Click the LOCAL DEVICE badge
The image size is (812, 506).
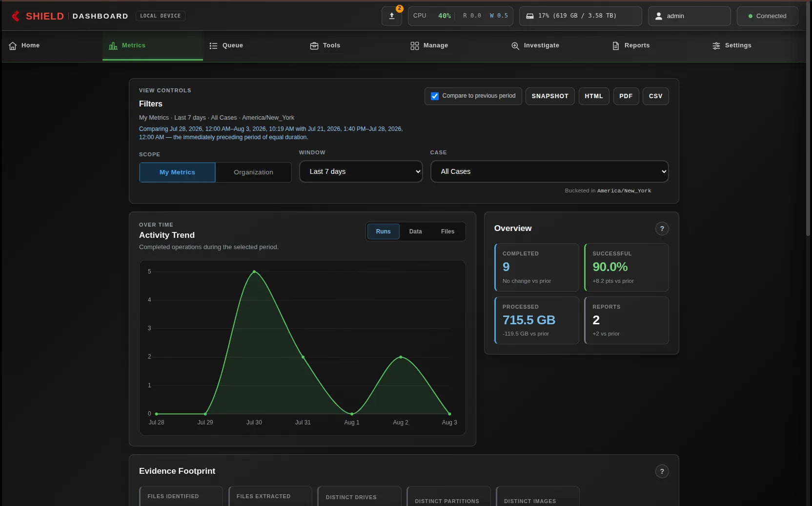tap(160, 16)
